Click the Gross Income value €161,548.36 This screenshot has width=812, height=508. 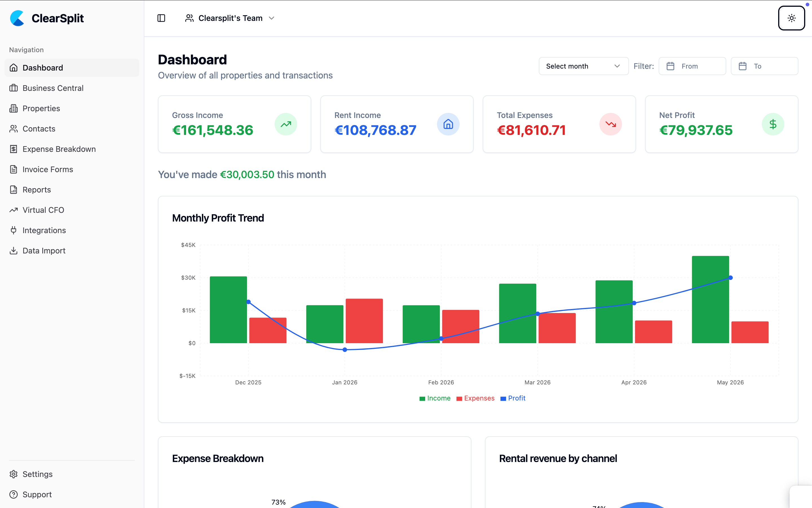click(213, 130)
